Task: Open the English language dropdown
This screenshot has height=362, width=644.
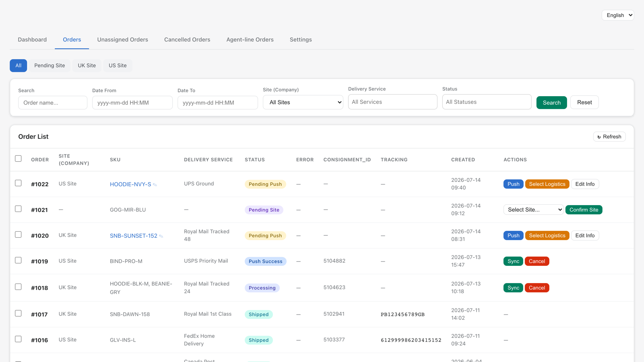Action: [618, 15]
